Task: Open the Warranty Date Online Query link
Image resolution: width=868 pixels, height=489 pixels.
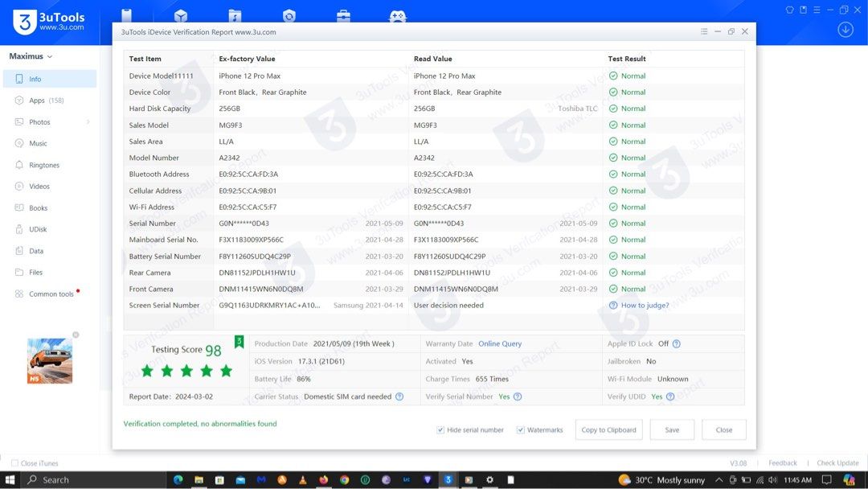Action: coord(500,343)
